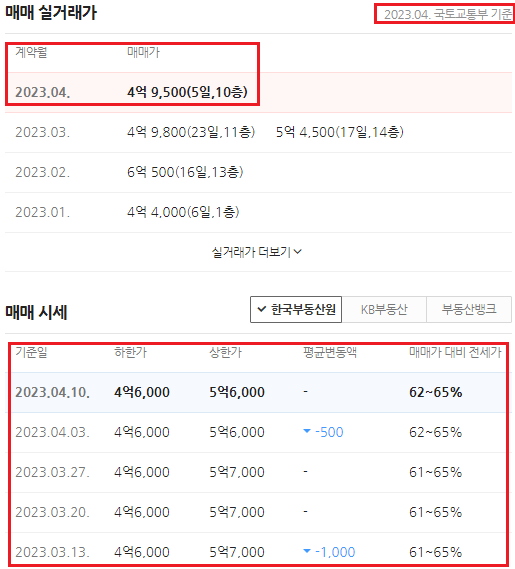This screenshot has height=569, width=515.
Task: Expand 실거래가 더보기 to show more transactions
Action: point(257,252)
